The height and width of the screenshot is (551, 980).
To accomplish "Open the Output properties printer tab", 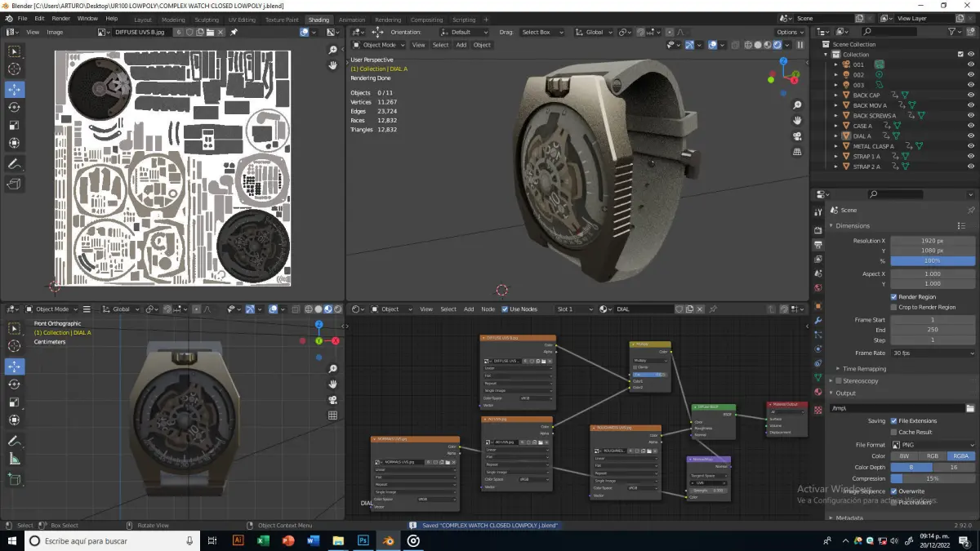I will click(x=818, y=244).
